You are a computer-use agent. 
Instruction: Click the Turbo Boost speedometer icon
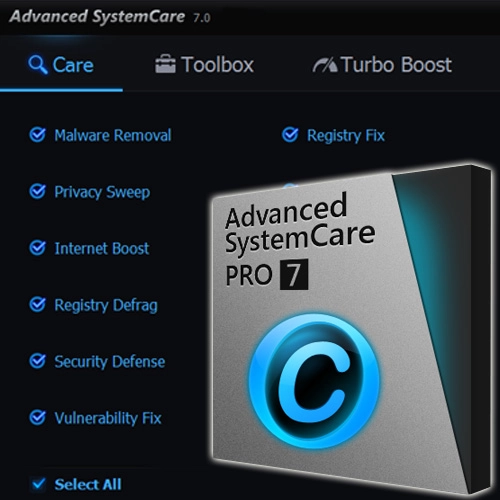coord(325,65)
